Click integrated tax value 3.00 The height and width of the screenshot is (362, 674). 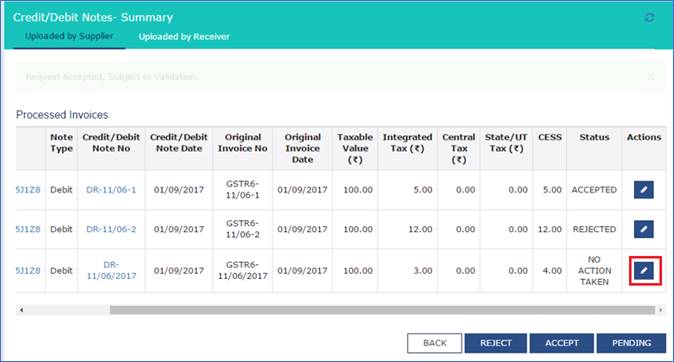pos(423,270)
